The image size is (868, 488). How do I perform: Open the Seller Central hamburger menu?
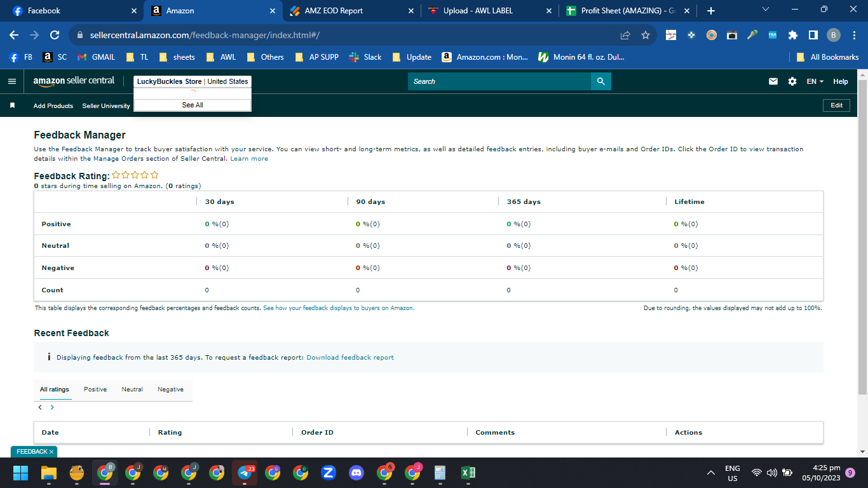point(11,81)
